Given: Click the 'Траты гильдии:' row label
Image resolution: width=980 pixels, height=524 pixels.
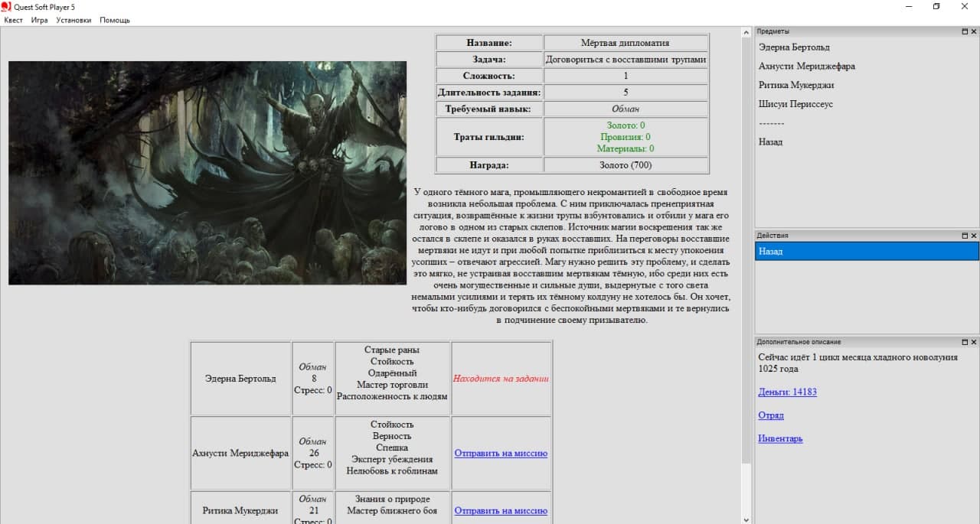Looking at the screenshot, I should (x=489, y=137).
